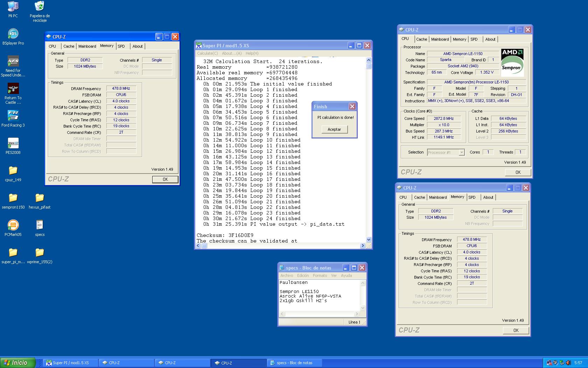
Task: Open Papelera de reciclaje icon
Action: (x=40, y=12)
